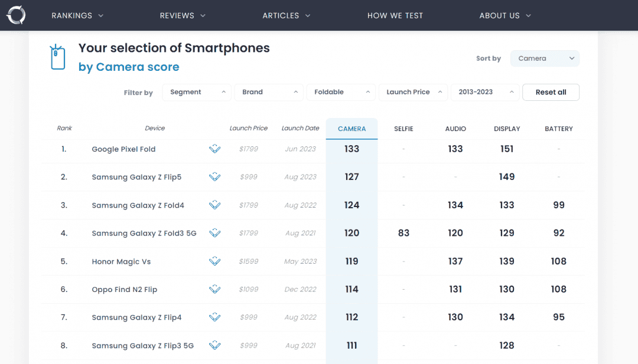Open the Google Pixel Fold device link
This screenshot has width=638, height=364.
click(x=123, y=149)
